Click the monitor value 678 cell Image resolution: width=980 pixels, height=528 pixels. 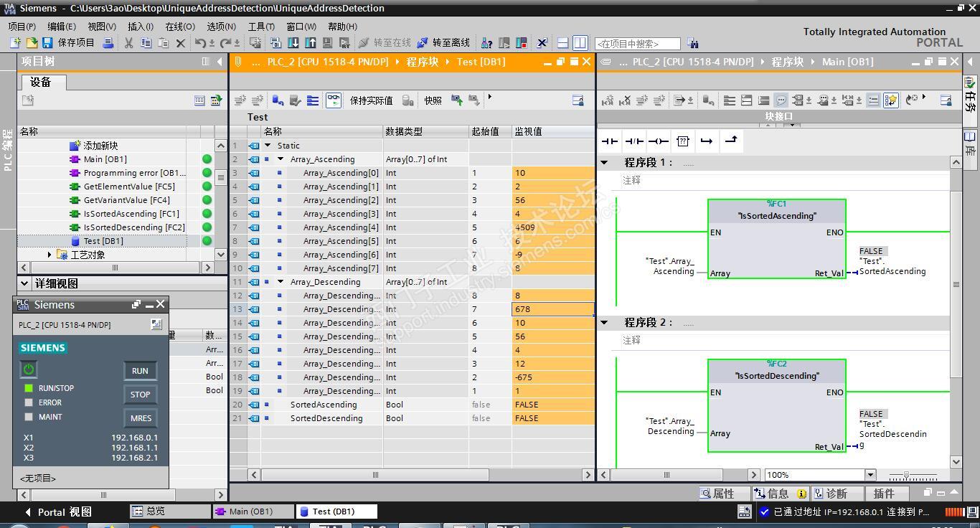552,309
